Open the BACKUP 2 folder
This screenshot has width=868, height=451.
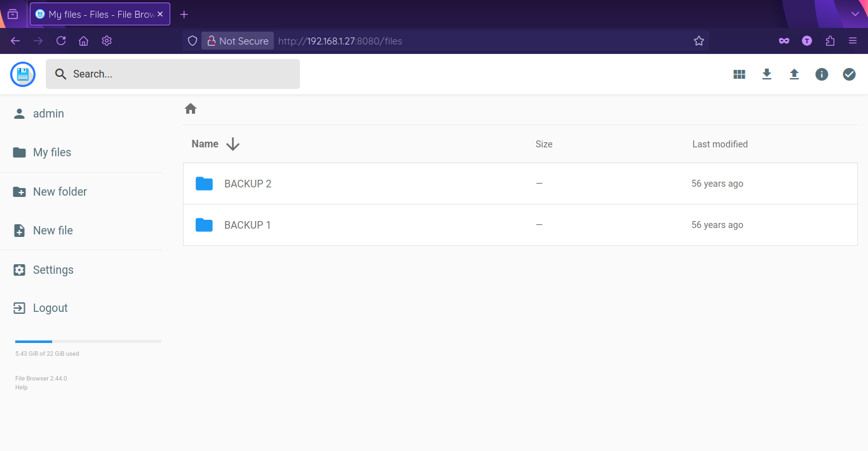point(248,184)
